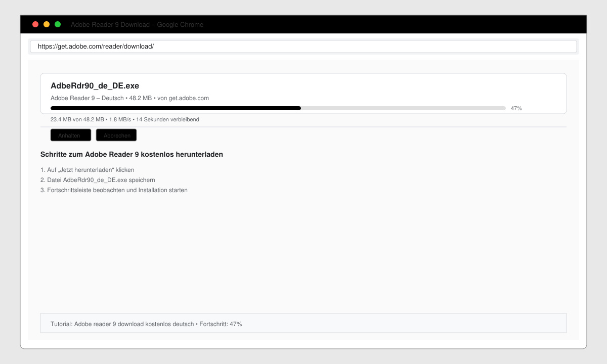Cancel the download with Abbrechen
Viewport: 607px width, 364px height.
116,135
